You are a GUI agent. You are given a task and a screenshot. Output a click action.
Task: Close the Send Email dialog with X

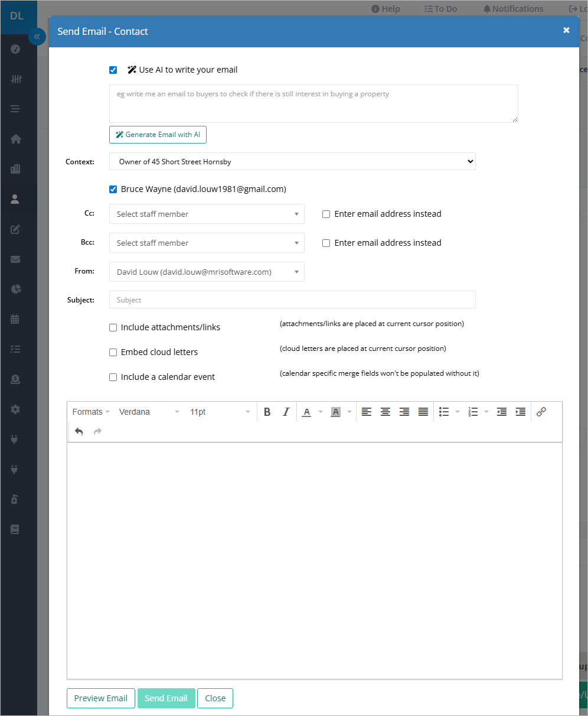pyautogui.click(x=566, y=30)
